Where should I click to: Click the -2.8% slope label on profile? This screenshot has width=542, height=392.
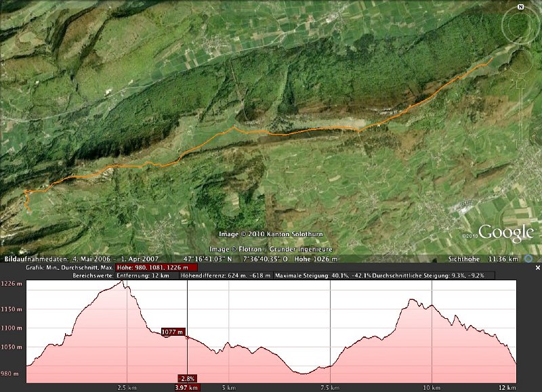click(x=187, y=378)
